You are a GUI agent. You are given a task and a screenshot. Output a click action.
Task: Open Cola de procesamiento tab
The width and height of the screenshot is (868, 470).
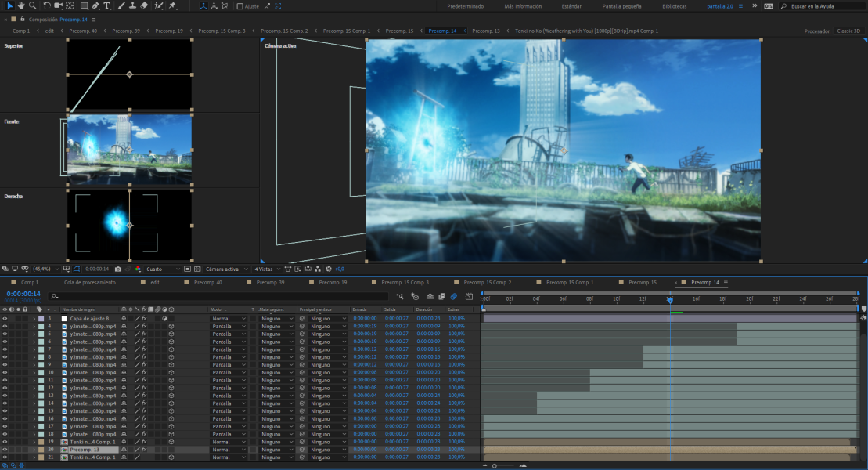coord(90,283)
